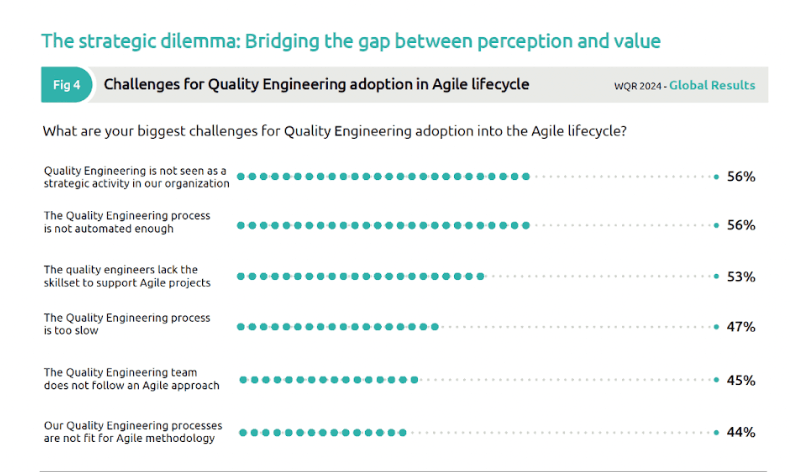Click the 47% value
Viewport: 790px width, 472px height.
tap(740, 327)
